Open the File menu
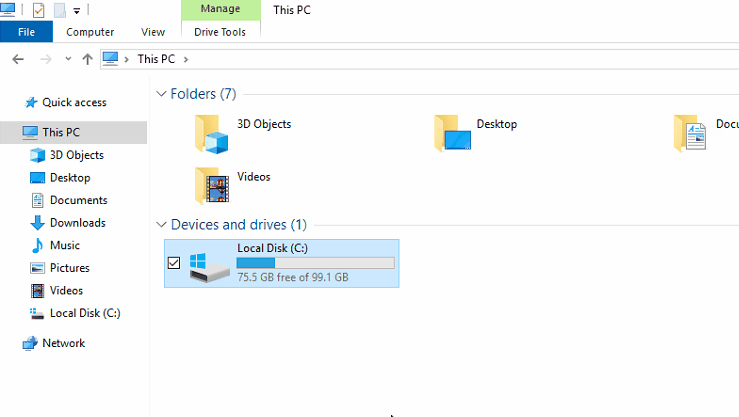 tap(26, 32)
